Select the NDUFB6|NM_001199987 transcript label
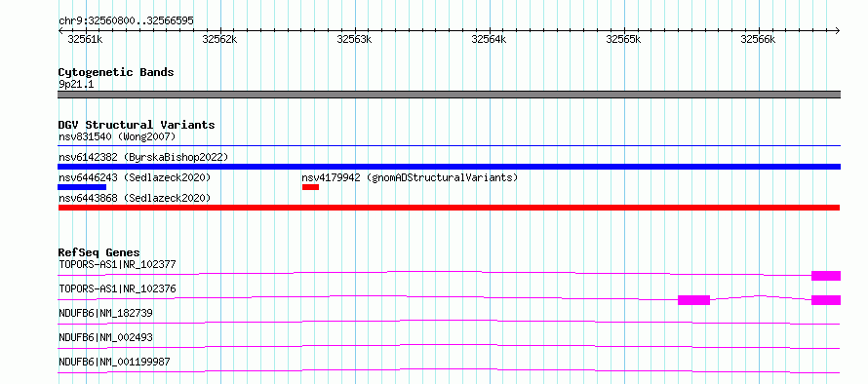The width and height of the screenshot is (868, 384). click(114, 362)
